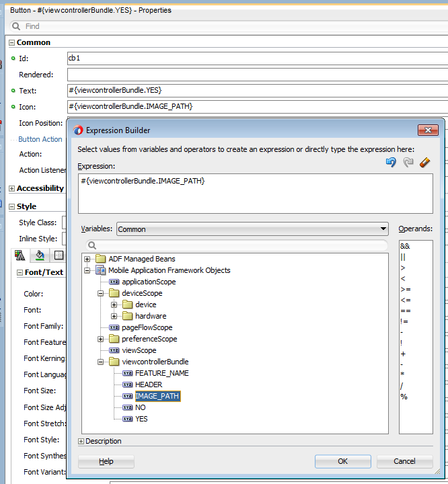Select the box layout style tab icon
This screenshot has width=448, height=484.
tap(59, 255)
